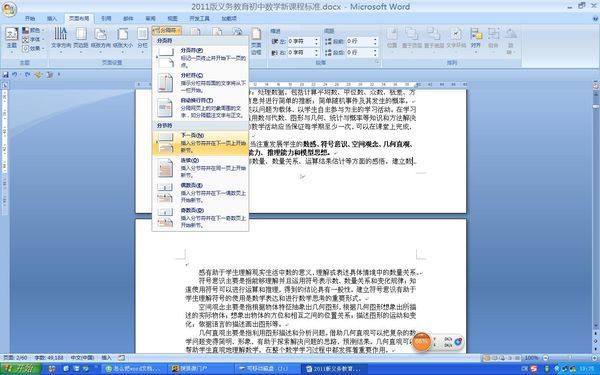Insert a 分页符 page break
Image resolution: width=600 pixels, height=375 pixels.
pyautogui.click(x=201, y=58)
